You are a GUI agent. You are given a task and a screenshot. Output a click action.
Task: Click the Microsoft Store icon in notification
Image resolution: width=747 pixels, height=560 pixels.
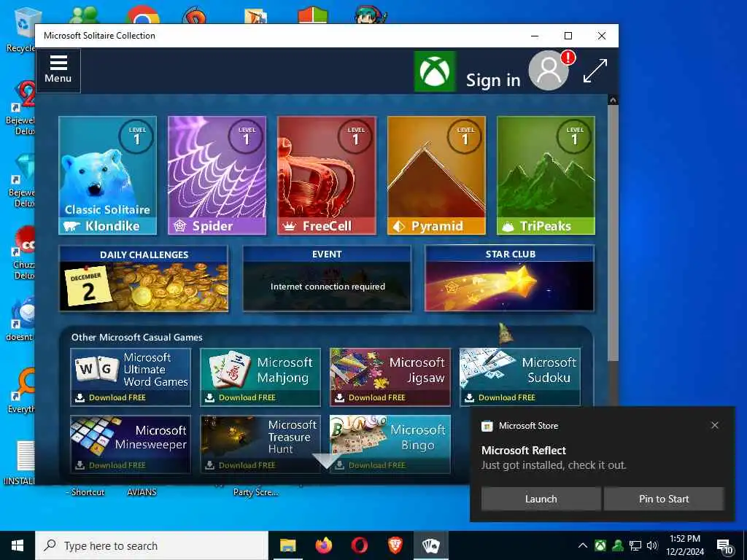[487, 426]
